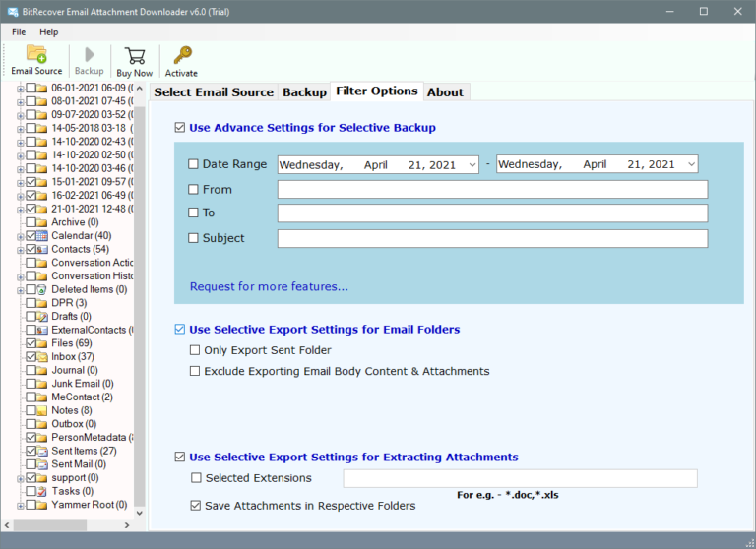Tick the To filter checkbox
Image resolution: width=756 pixels, height=549 pixels.
tap(193, 213)
